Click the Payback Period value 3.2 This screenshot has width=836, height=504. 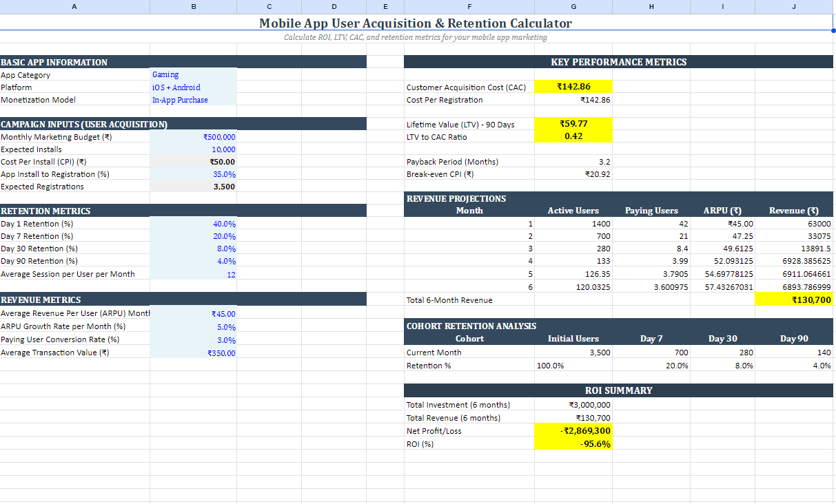point(573,161)
